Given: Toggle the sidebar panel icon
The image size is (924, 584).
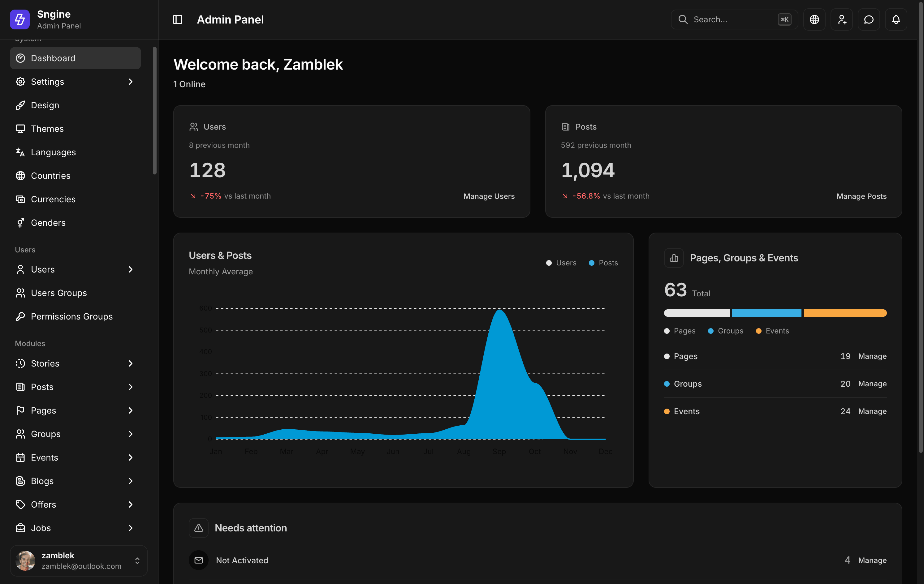Looking at the screenshot, I should coord(177,19).
